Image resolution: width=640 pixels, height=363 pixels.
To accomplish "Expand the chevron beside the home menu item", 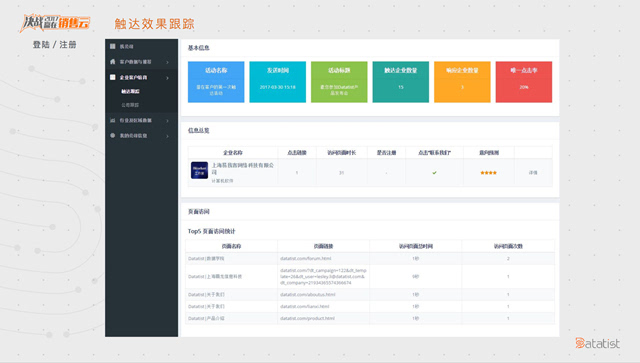I will [167, 62].
